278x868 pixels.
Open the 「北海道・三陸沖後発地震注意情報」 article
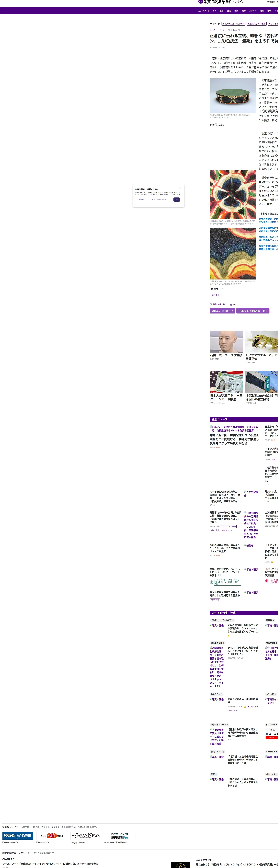(243, 760)
